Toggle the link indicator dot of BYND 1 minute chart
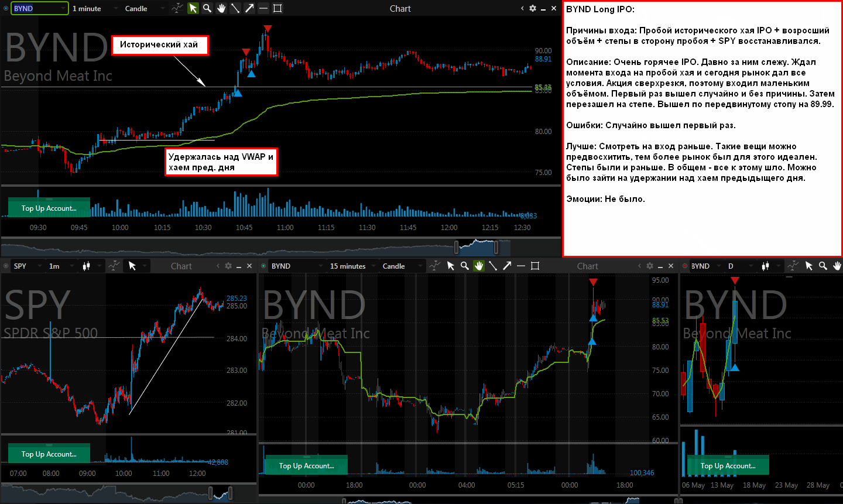The image size is (843, 504). click(6, 8)
